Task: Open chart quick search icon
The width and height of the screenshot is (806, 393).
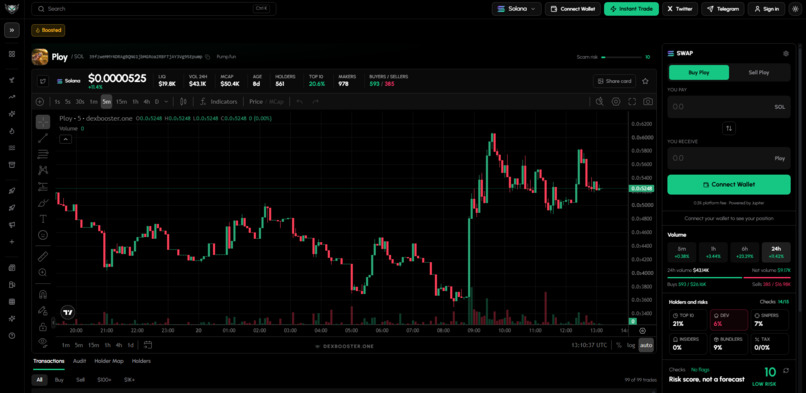Action: [599, 102]
